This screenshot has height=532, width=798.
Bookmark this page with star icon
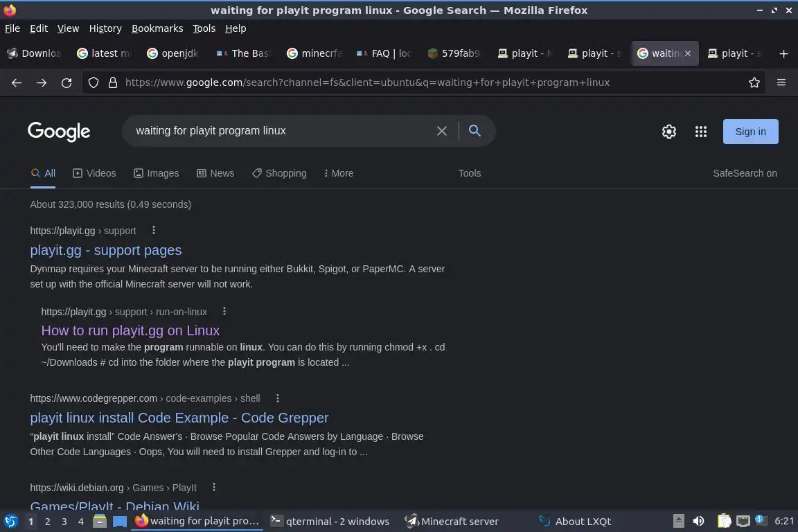pyautogui.click(x=754, y=82)
